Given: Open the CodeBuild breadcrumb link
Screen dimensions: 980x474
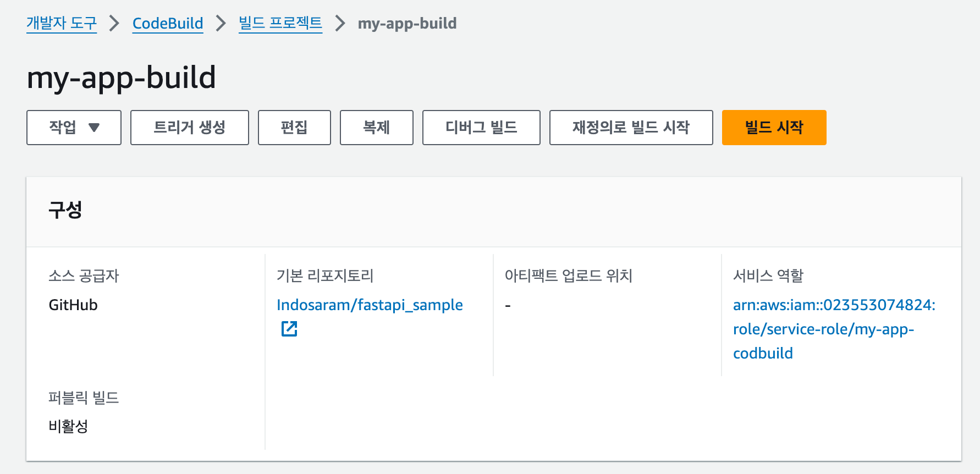Looking at the screenshot, I should pos(168,23).
